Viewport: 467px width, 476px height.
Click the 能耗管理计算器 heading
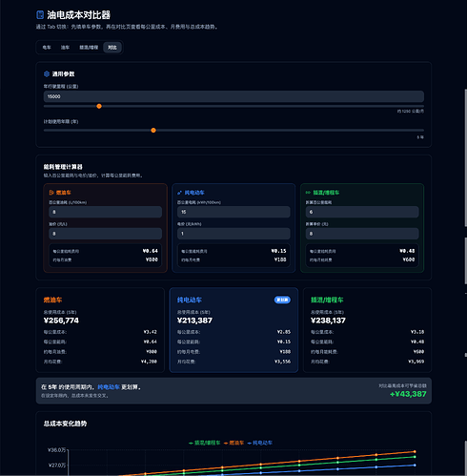[63, 167]
